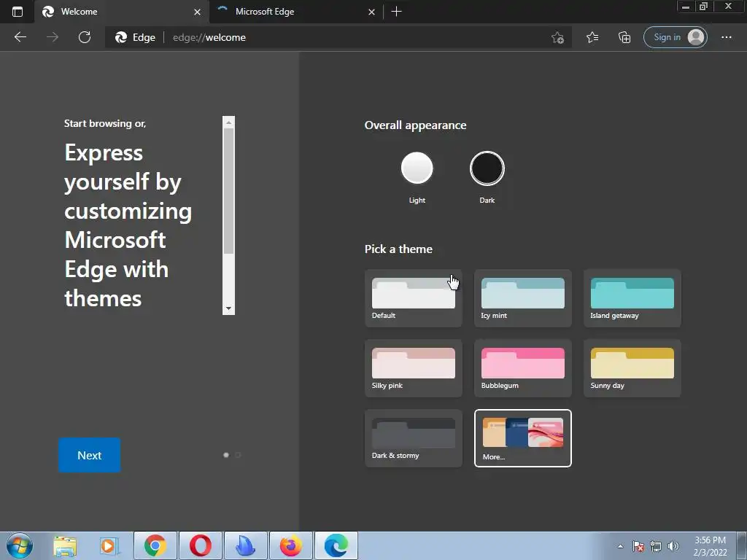This screenshot has height=560, width=747.
Task: Apply the Dark & stormy theme
Action: tap(413, 438)
